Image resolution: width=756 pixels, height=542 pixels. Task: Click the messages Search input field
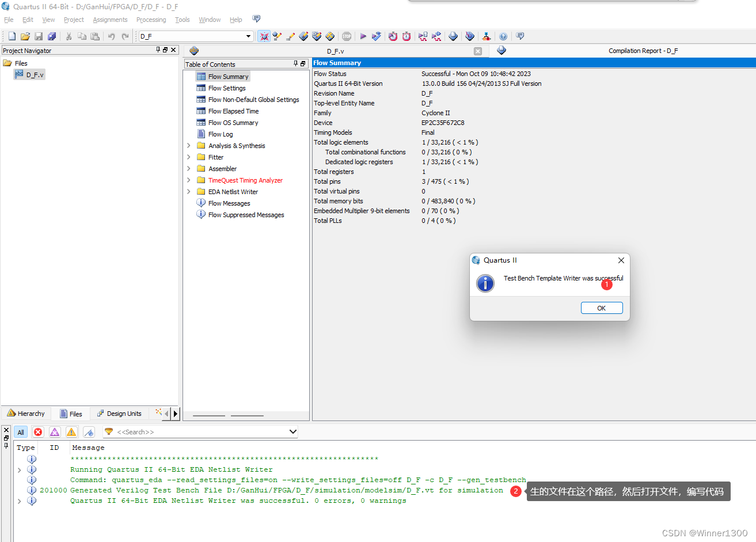(x=200, y=432)
